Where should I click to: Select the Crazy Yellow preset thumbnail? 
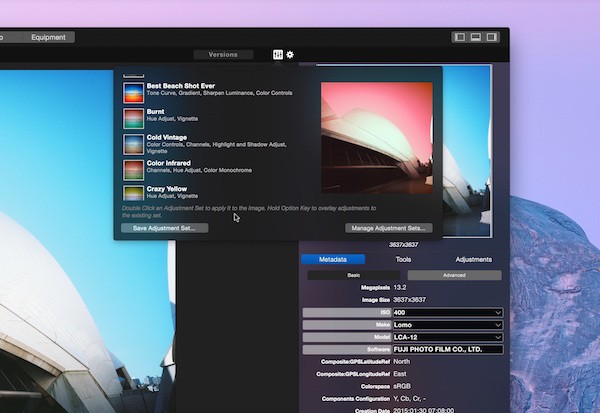(x=134, y=193)
